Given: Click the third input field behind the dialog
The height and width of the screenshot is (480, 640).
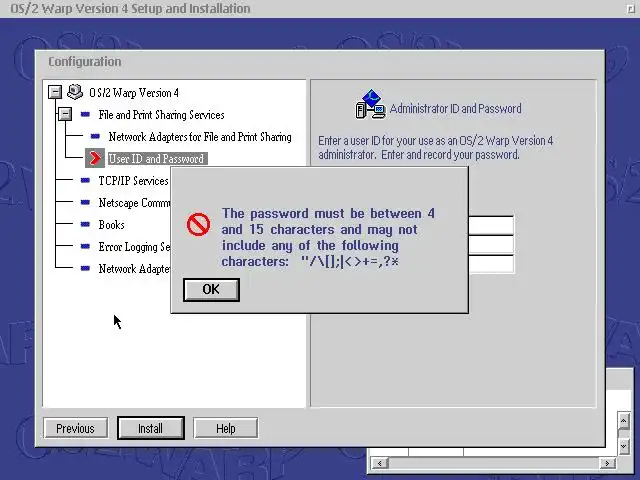Looking at the screenshot, I should point(491,264).
